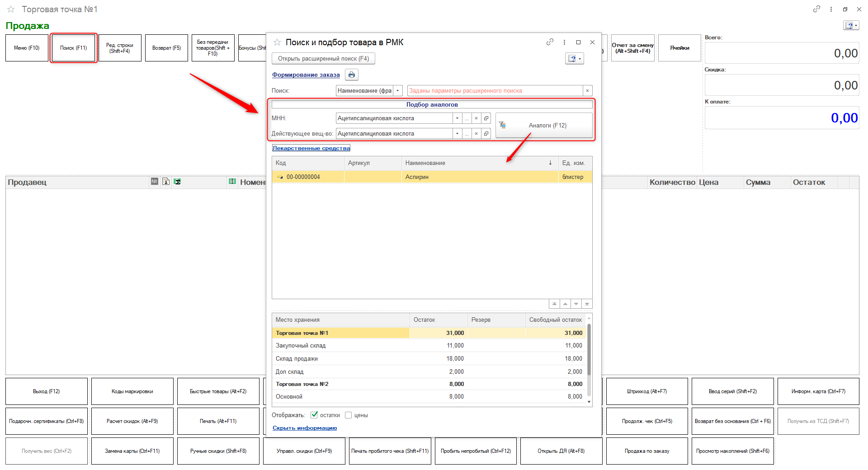This screenshot has height=470, width=868.
Task: Click the extended search parameters input field
Action: click(495, 90)
